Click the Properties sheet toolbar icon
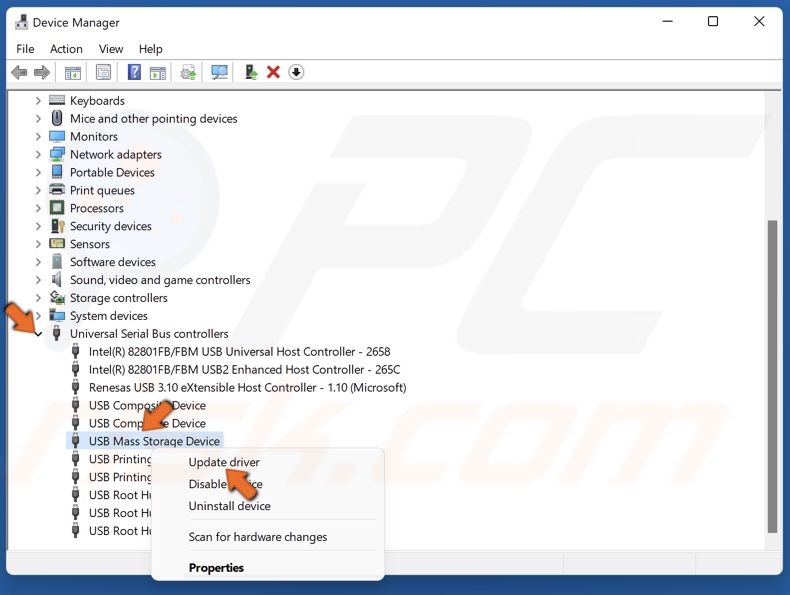Screen dimensions: 790x595 click(x=103, y=73)
